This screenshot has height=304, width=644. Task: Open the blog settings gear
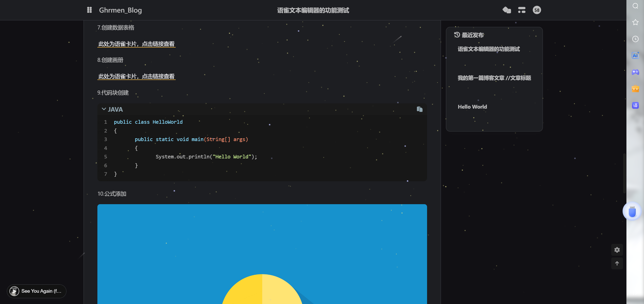click(617, 250)
